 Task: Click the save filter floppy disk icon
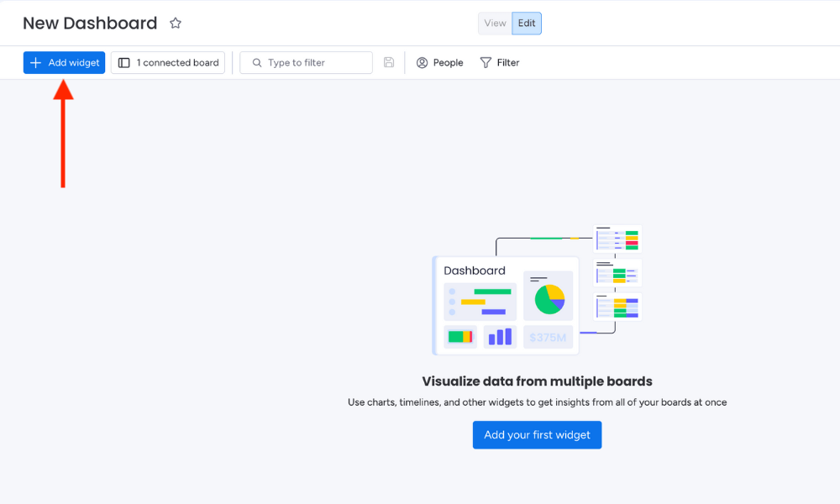click(x=389, y=63)
